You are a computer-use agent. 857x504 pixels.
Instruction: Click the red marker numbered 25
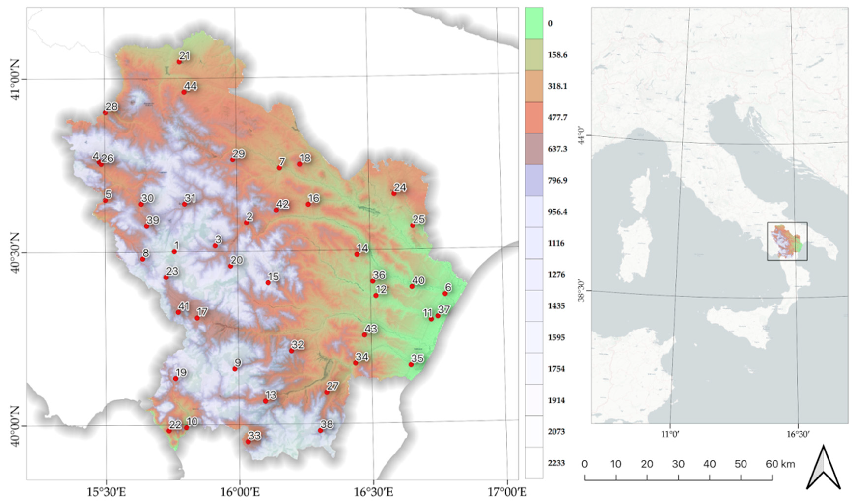413,226
